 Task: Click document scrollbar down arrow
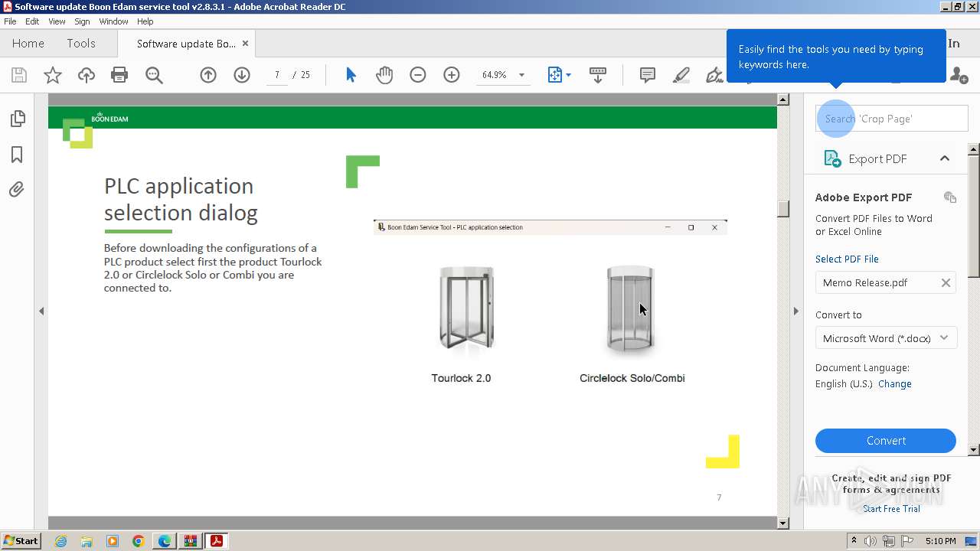(783, 523)
